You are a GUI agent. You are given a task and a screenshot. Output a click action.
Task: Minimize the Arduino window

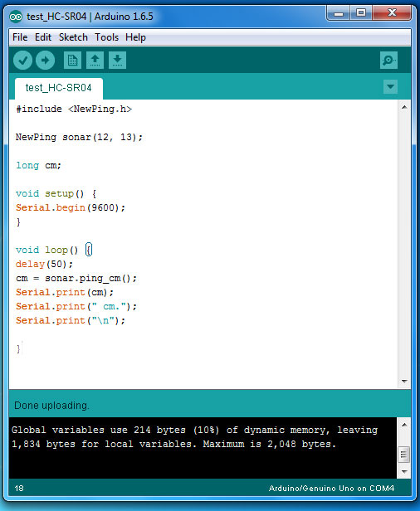339,13
